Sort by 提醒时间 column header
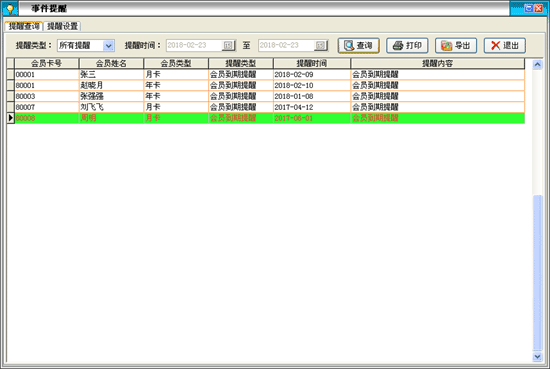Viewport: 550px width, 369px height. pyautogui.click(x=311, y=63)
